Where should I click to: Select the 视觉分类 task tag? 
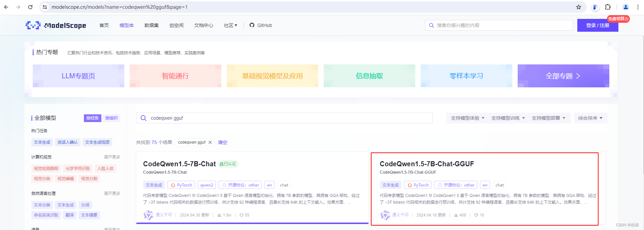point(42,179)
